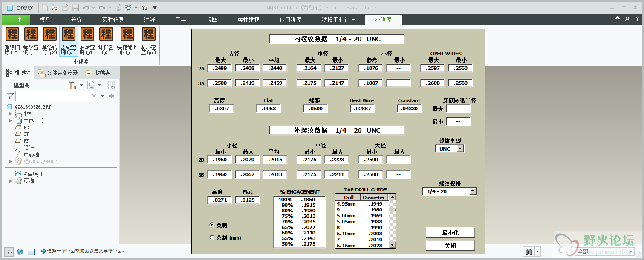This screenshot has height=260, width=644.
Task: Switch to the 视图 ribbon tab
Action: tap(212, 20)
